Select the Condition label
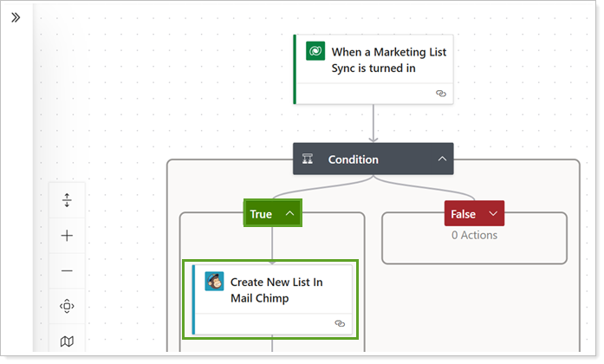 353,159
